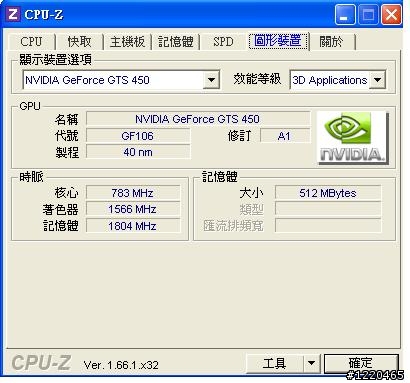Click the 3D Applications combo box field
The height and width of the screenshot is (383, 410).
click(338, 80)
